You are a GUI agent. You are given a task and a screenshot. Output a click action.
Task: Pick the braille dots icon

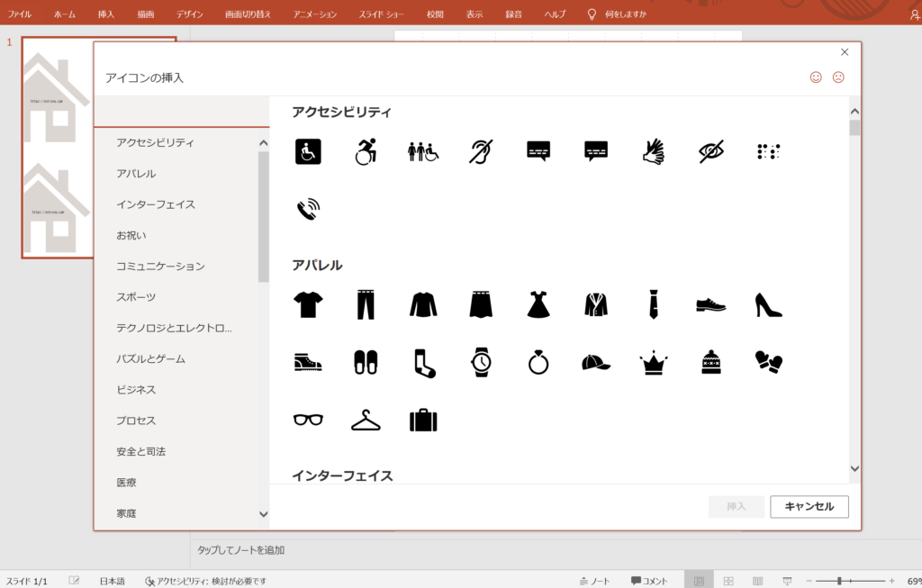pyautogui.click(x=768, y=151)
